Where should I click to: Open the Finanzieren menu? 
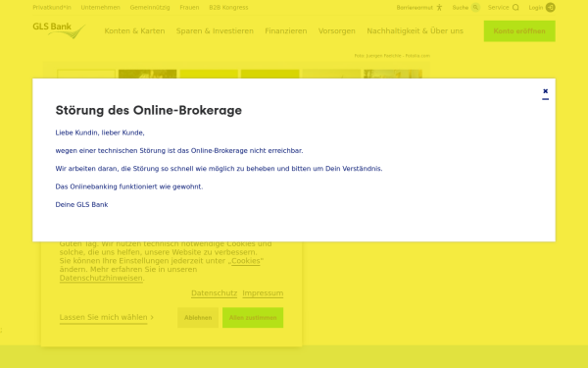(286, 31)
